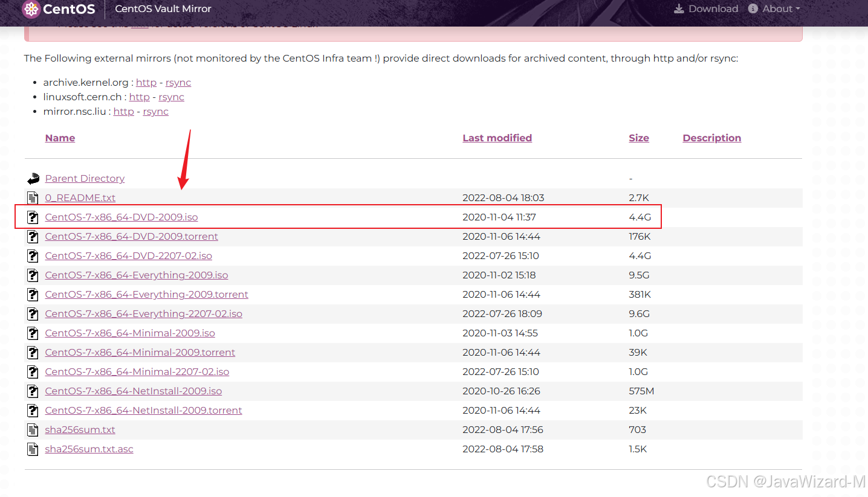This screenshot has width=868, height=497.
Task: Click the Parent Directory back-arrow icon
Action: click(33, 179)
